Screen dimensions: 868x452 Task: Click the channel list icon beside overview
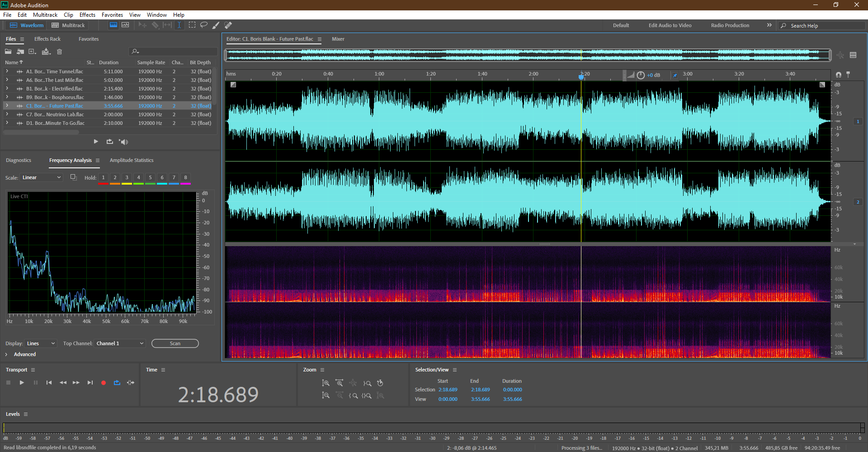pyautogui.click(x=853, y=55)
